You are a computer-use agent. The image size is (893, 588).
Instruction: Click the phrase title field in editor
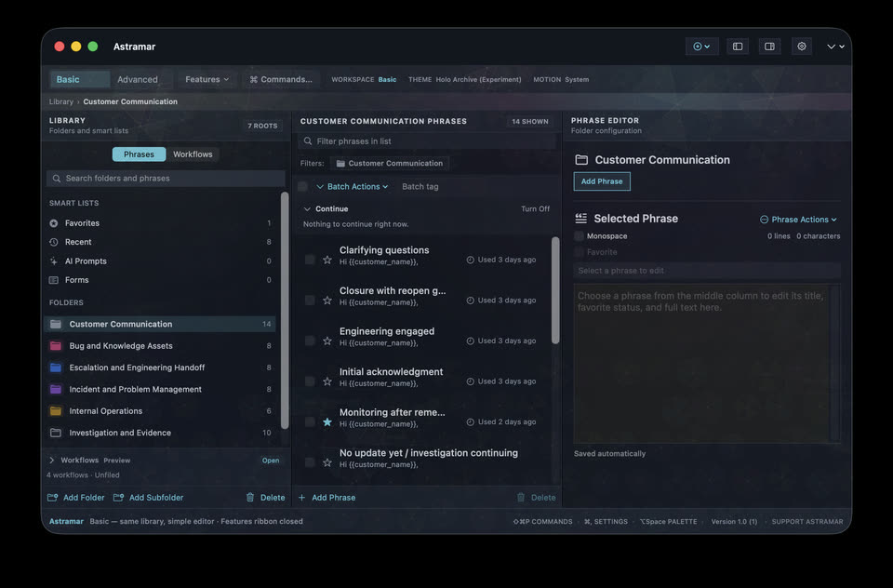[x=707, y=271]
